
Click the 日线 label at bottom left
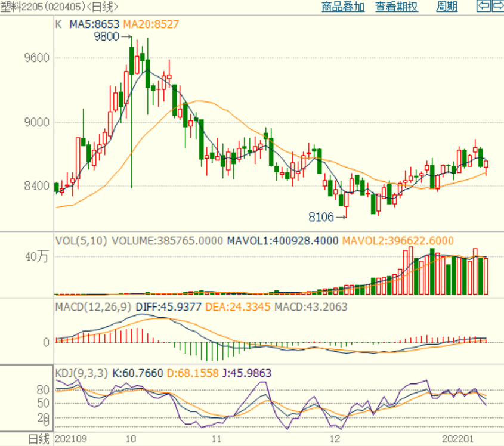pyautogui.click(x=39, y=439)
